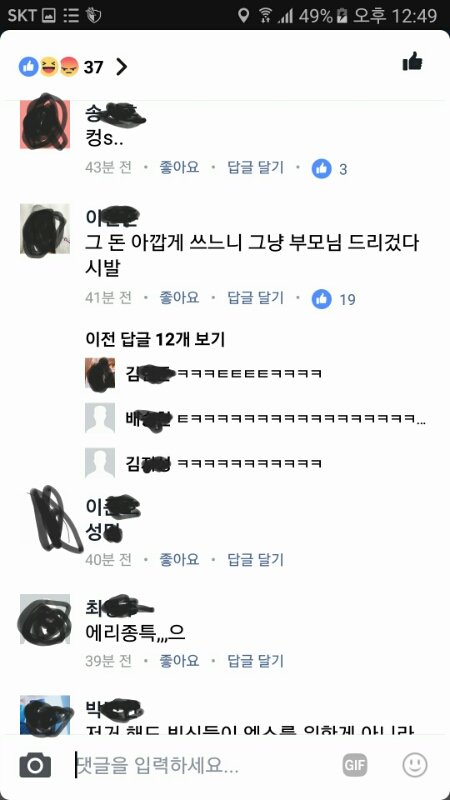
Task: Open the emoji smiley picker
Action: (415, 765)
